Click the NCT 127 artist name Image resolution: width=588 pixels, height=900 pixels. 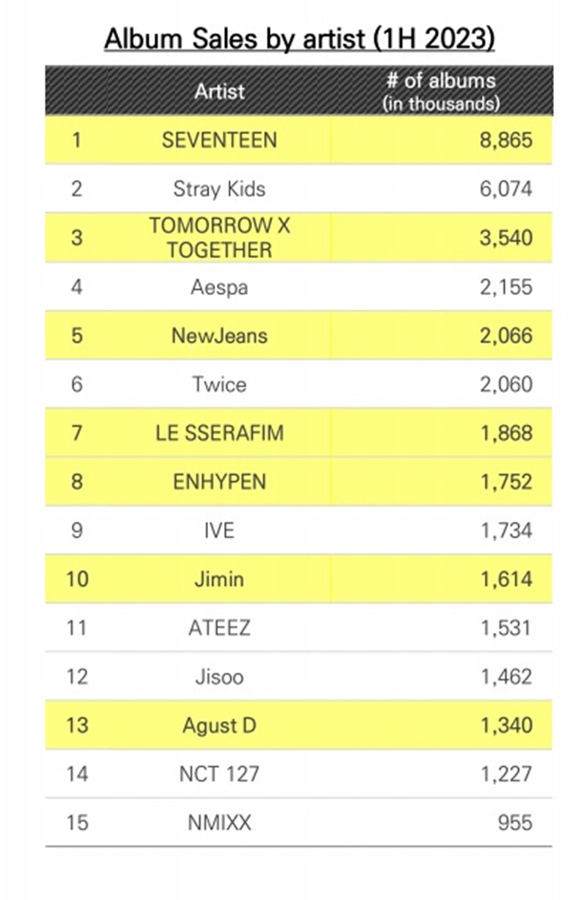tap(219, 774)
